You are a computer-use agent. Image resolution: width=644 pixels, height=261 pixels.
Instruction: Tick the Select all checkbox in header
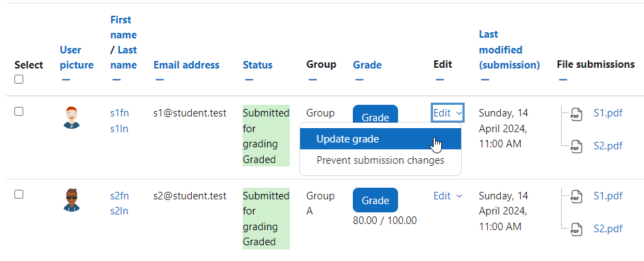pyautogui.click(x=19, y=79)
